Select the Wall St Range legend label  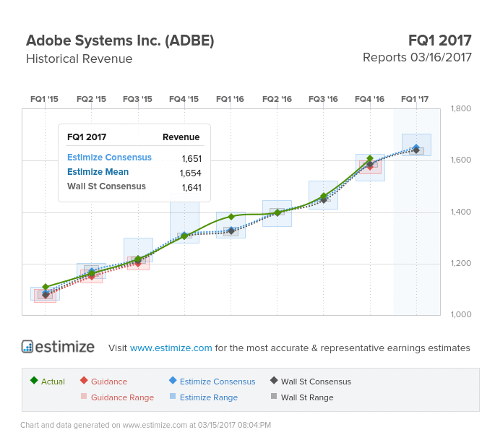[x=307, y=397]
